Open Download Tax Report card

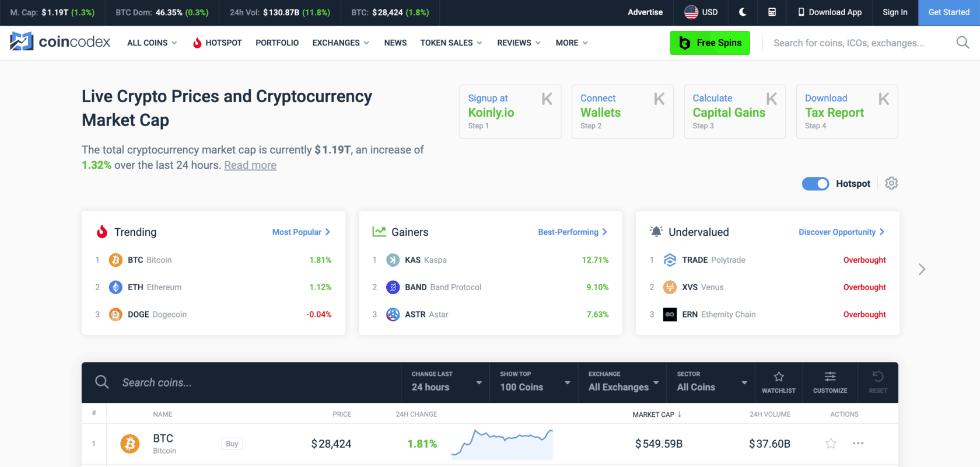point(847,111)
